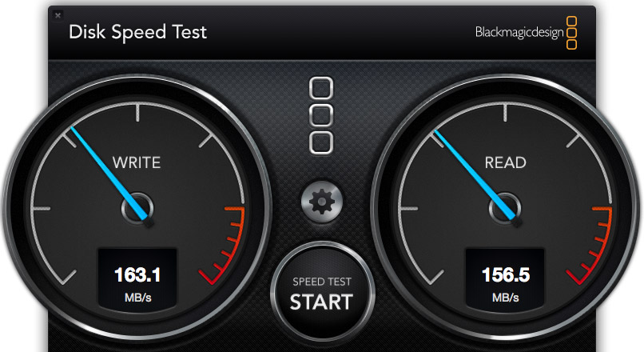Click the middle white square in center

320,115
